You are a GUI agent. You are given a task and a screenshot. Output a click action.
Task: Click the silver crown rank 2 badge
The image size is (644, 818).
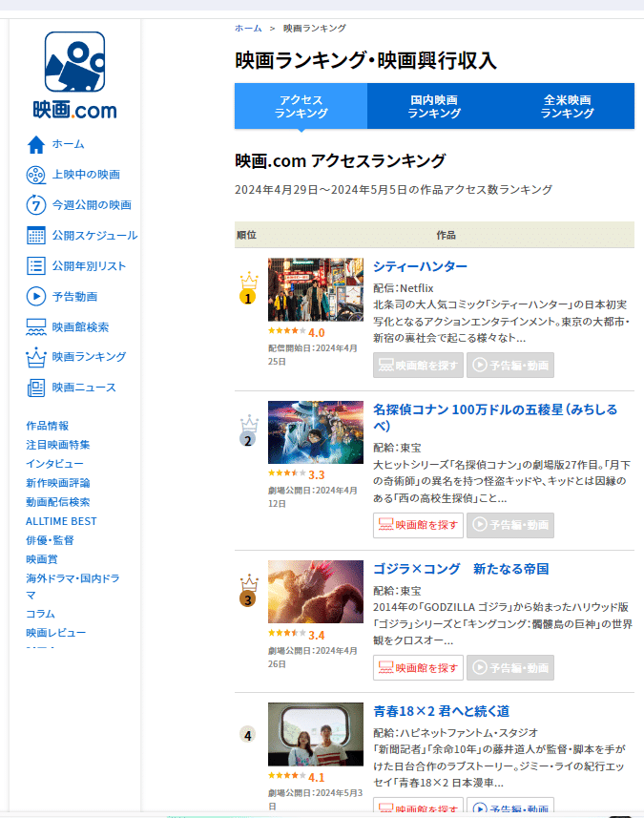tap(249, 430)
